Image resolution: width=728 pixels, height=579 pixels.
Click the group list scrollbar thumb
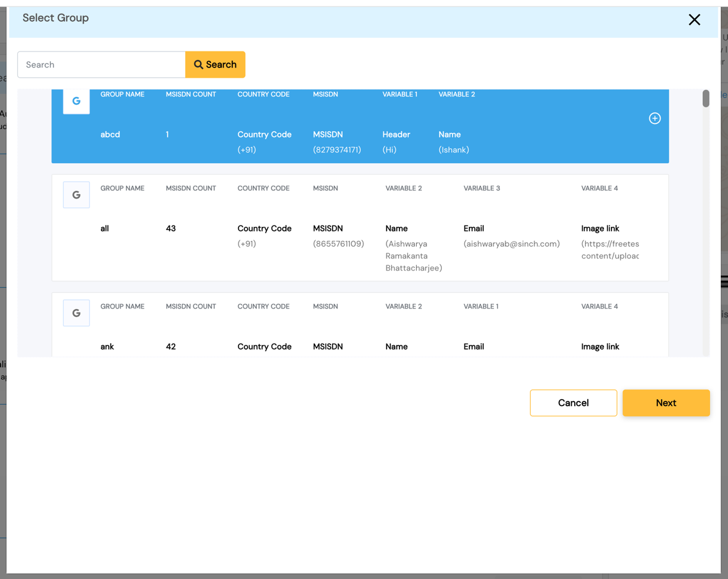coord(705,98)
